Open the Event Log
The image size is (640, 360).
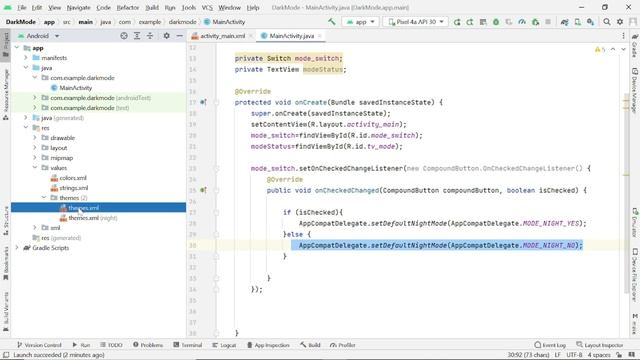pyautogui.click(x=550, y=345)
